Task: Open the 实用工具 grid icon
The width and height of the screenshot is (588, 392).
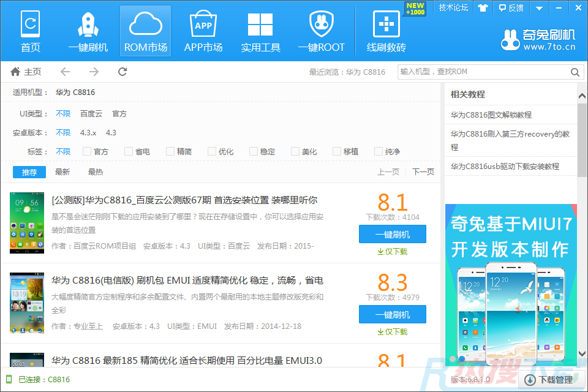Action: [x=261, y=31]
